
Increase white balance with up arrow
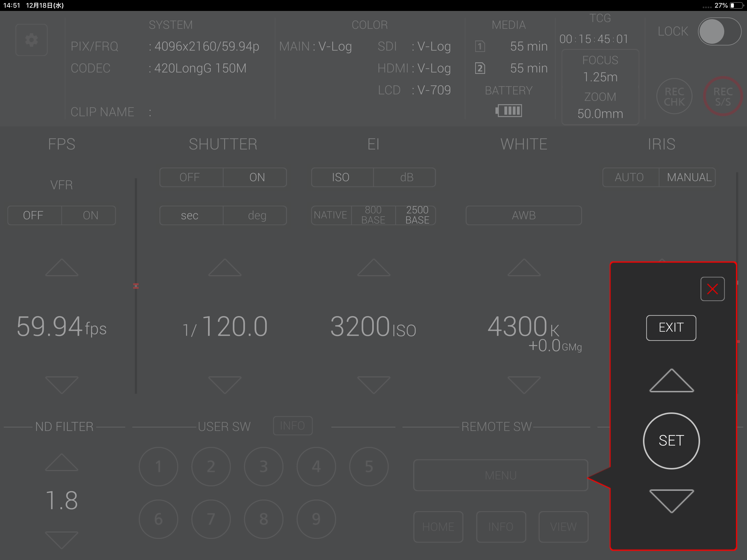[x=524, y=267]
